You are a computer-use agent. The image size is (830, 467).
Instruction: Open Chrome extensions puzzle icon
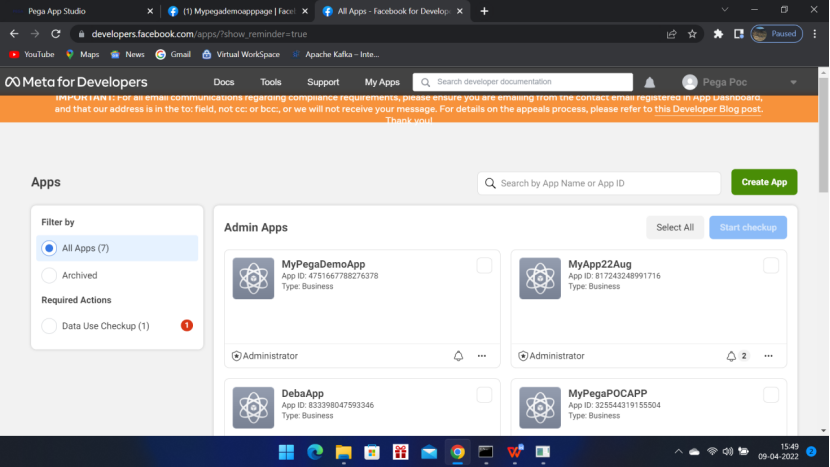718,34
